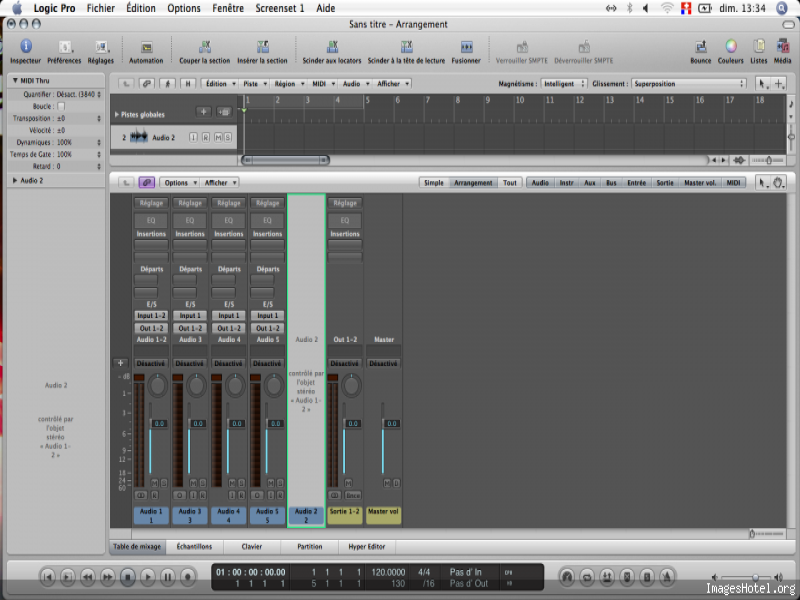
Task: Click the duplicate track button beside the plus
Action: (x=224, y=112)
